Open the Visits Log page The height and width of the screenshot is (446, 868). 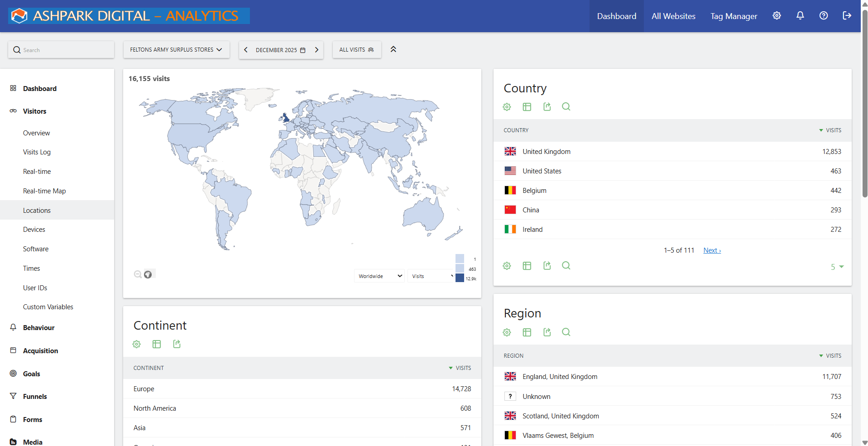point(37,152)
